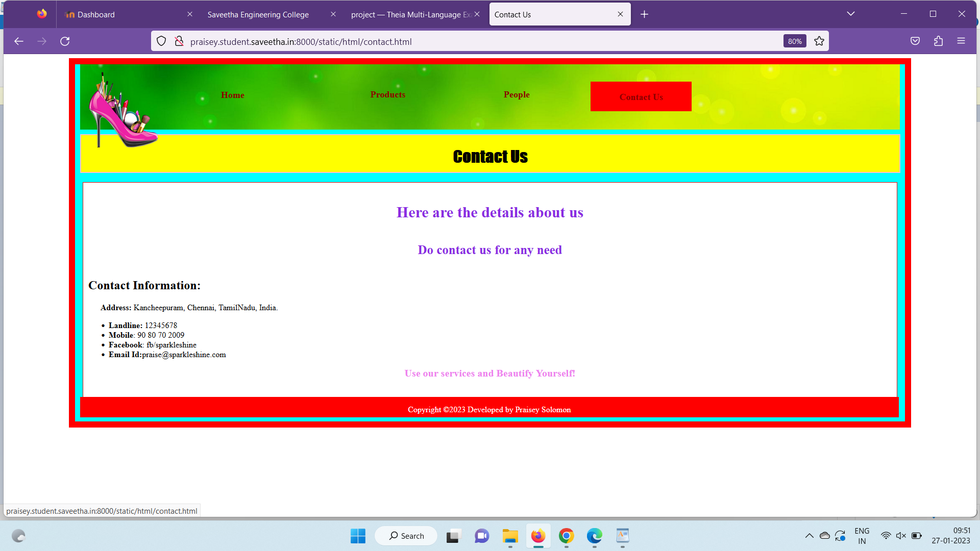Open the Firefox hamburger menu
Screen dimensions: 980x551
pyautogui.click(x=961, y=41)
